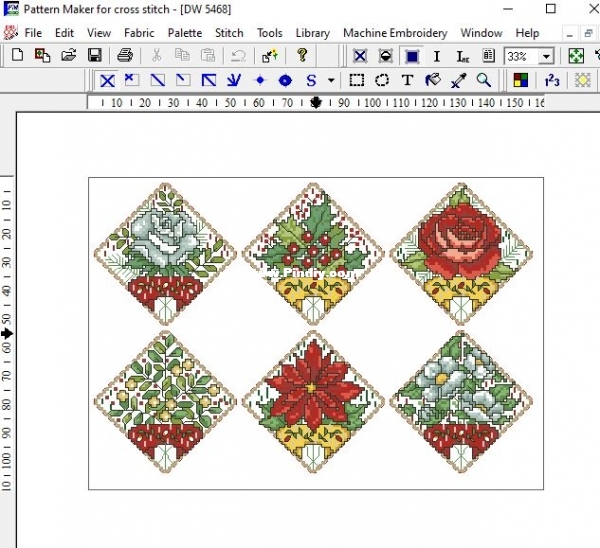The height and width of the screenshot is (548, 600).
Task: Choose the French Knot tool
Action: 260,80
